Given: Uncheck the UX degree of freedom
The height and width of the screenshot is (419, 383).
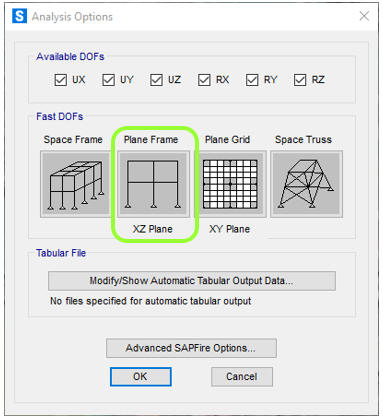Looking at the screenshot, I should [61, 80].
